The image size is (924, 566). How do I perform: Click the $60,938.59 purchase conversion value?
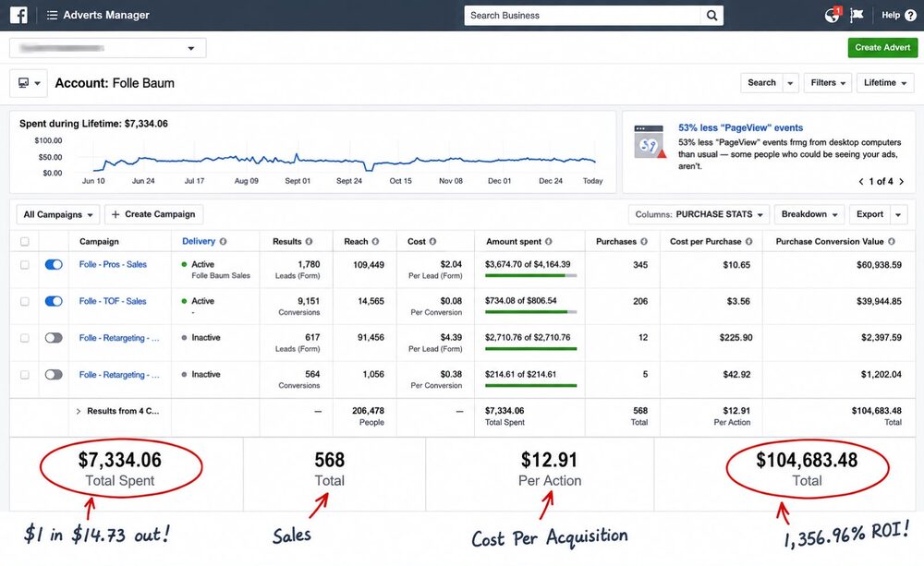tap(879, 265)
